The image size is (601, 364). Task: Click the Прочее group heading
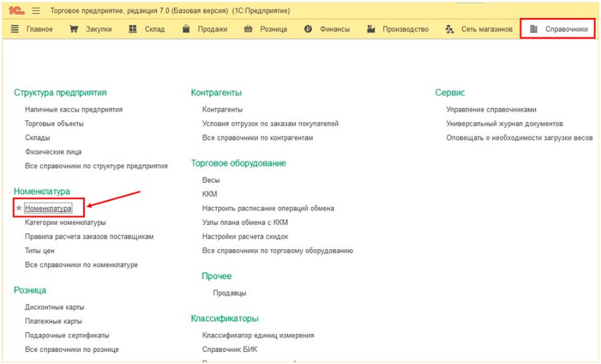pyautogui.click(x=216, y=277)
